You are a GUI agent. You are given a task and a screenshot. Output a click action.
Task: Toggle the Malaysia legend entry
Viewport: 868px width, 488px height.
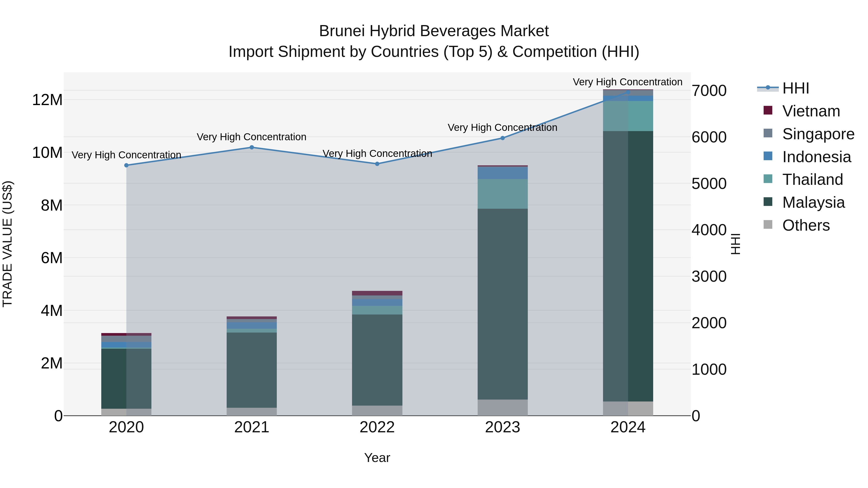point(804,202)
